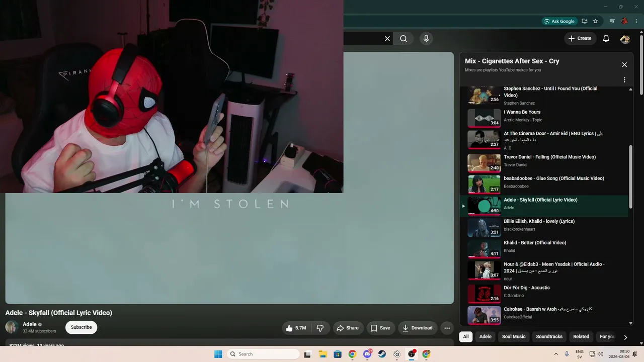Close the Mix playlist panel
The image size is (644, 362).
624,65
